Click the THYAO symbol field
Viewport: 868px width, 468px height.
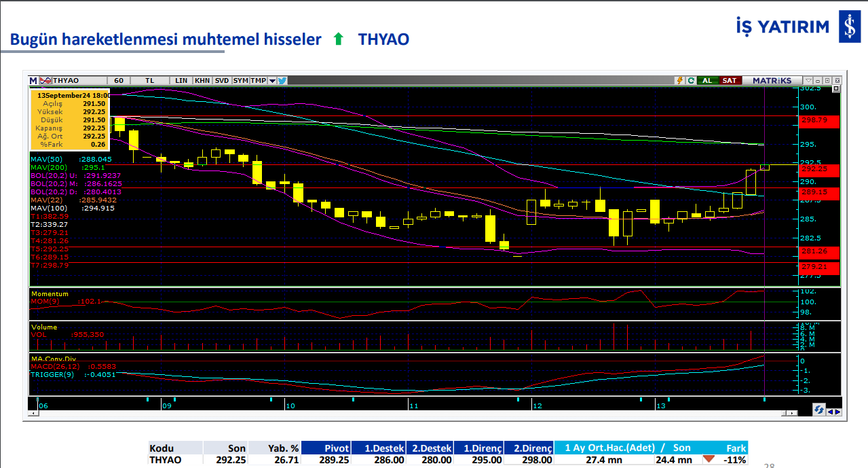(75, 80)
